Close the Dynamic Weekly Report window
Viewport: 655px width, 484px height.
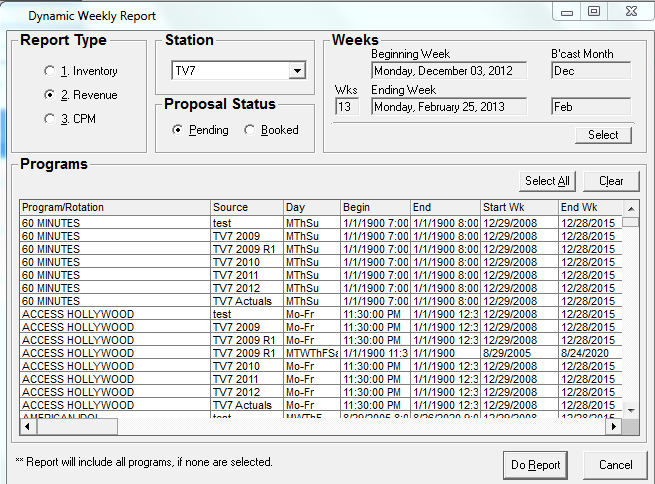pos(632,12)
